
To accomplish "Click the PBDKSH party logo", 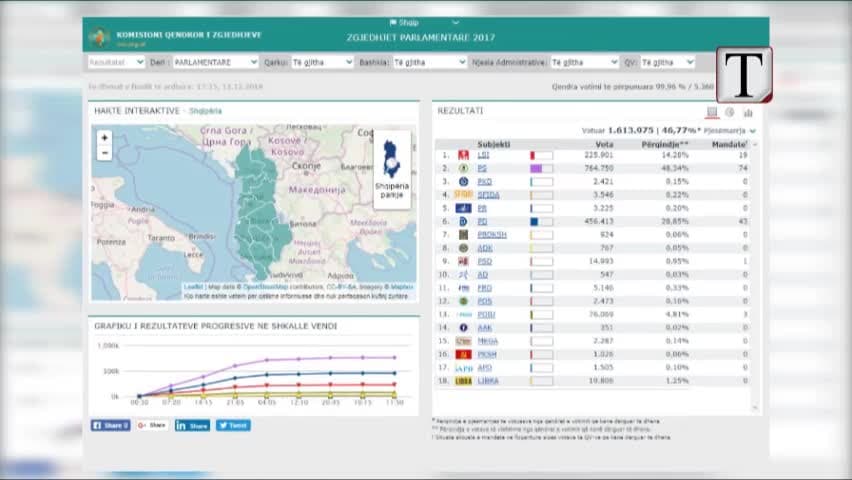I will [x=463, y=235].
